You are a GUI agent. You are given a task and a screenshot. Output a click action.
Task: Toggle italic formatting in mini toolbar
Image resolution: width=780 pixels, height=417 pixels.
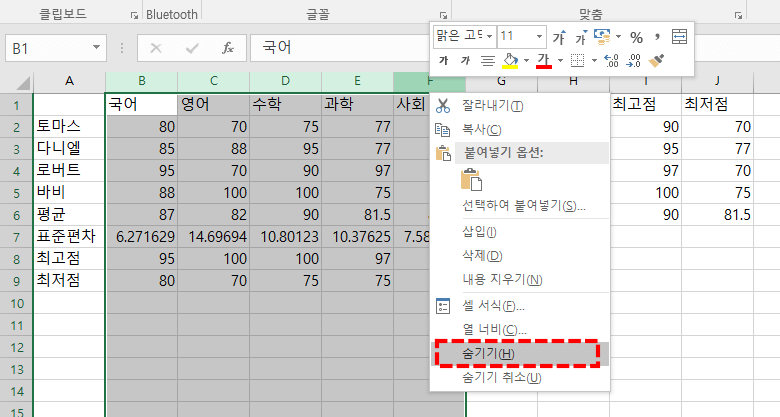(465, 61)
